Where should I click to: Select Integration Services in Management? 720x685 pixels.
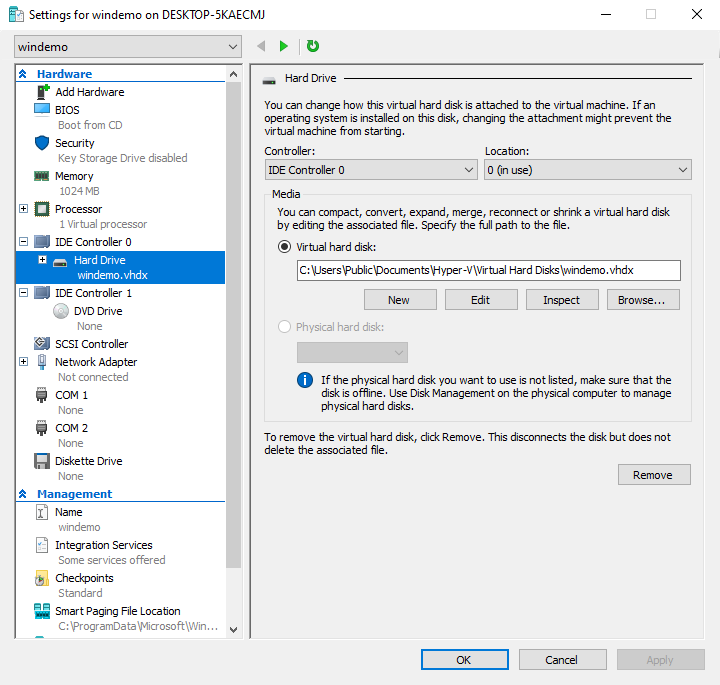pos(103,545)
